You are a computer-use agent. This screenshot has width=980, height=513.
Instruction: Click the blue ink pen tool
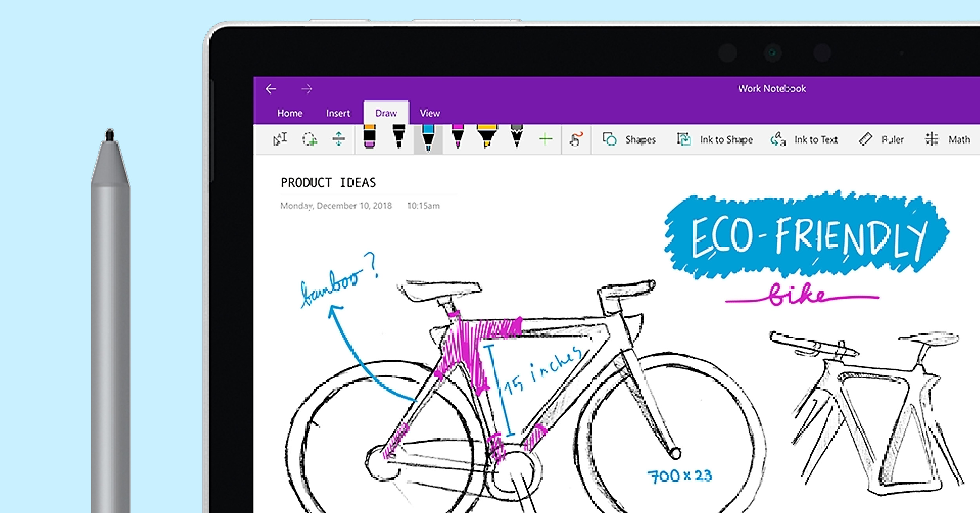point(428,140)
